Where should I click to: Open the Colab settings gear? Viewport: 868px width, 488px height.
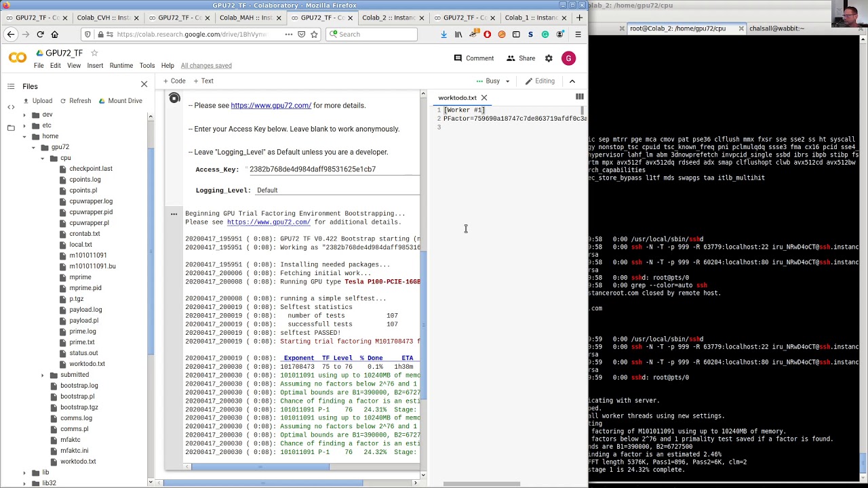coord(549,58)
